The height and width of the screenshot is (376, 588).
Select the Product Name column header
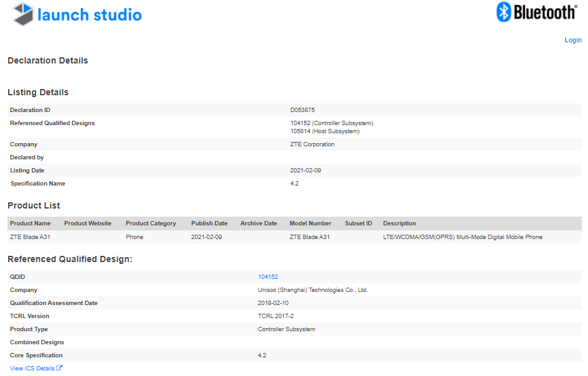[x=31, y=223]
